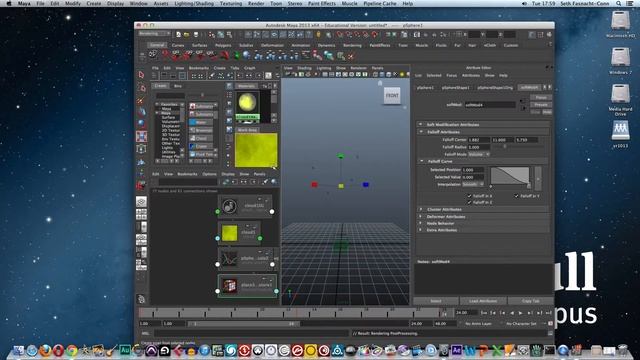Viewport: 640px width, 360px height.
Task: Click the red X-axis manipulator handle
Action: pos(314,185)
